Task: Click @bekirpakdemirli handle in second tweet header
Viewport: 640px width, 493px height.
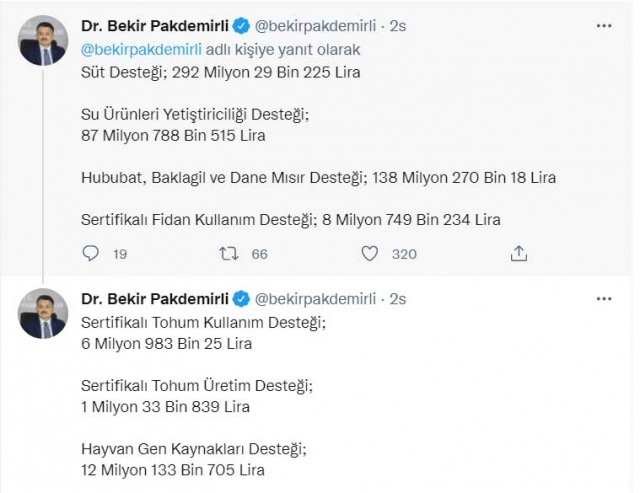Action: [x=315, y=299]
